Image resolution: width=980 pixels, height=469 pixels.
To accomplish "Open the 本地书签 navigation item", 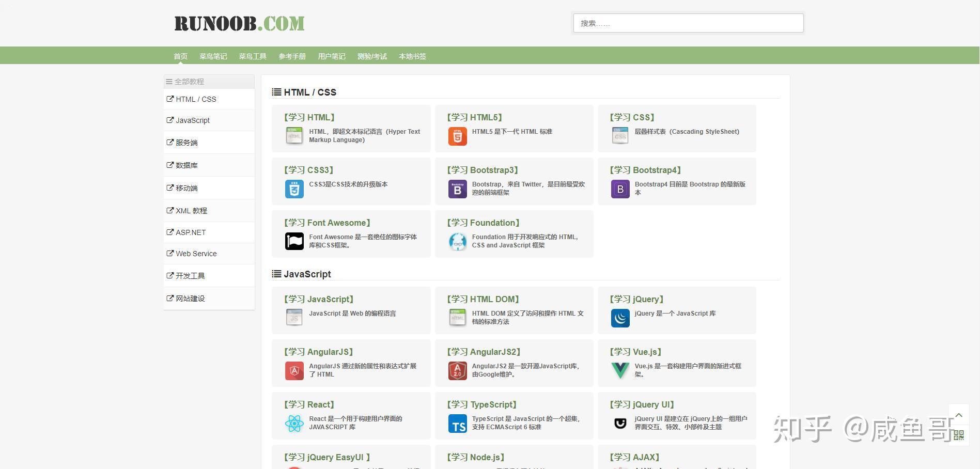I will (412, 56).
